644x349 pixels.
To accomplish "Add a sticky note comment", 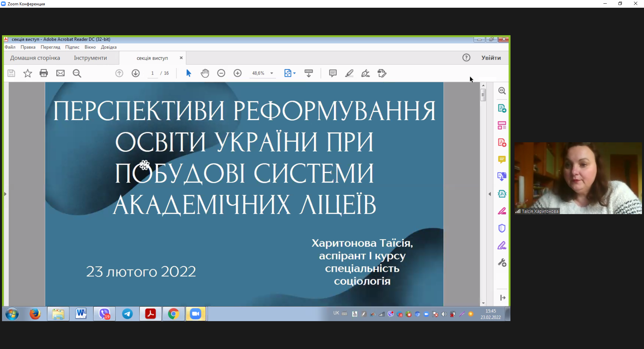I will pyautogui.click(x=333, y=73).
